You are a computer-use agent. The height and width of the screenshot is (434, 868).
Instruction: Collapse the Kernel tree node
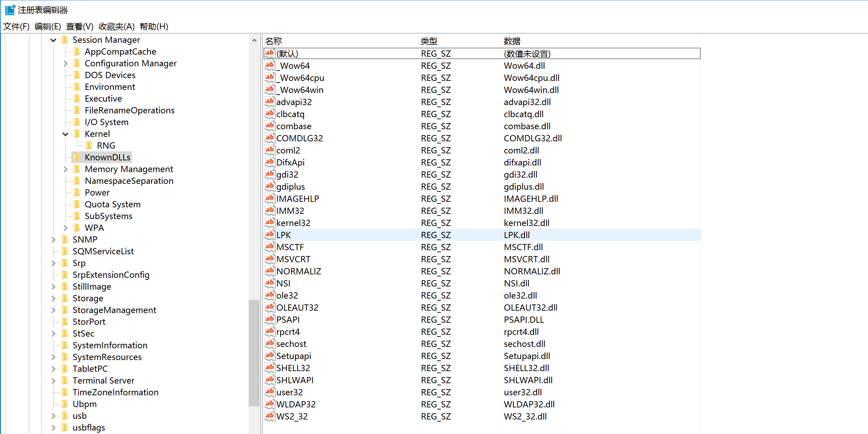pos(65,134)
